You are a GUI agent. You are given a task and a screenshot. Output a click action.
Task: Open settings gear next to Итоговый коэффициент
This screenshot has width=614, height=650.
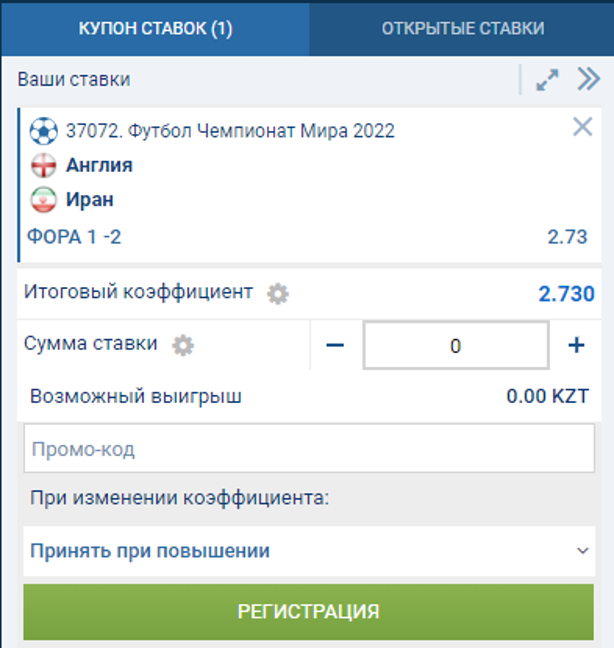coord(278,294)
